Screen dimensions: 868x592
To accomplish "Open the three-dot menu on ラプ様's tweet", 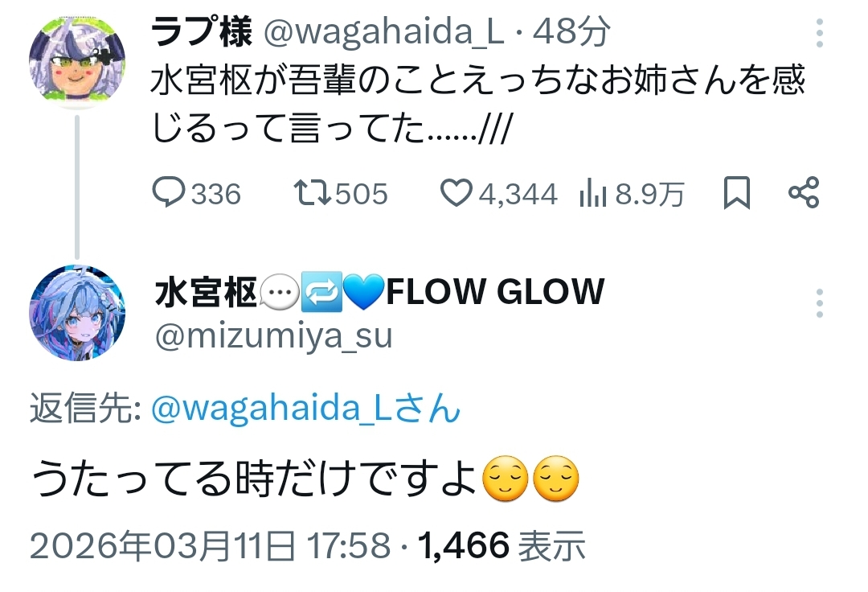I will tap(819, 33).
